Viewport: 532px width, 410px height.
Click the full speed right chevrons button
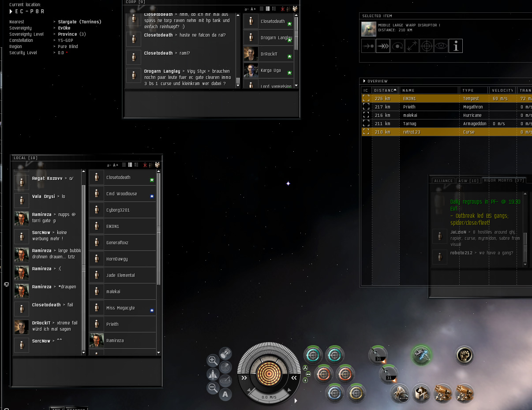pyautogui.click(x=293, y=378)
